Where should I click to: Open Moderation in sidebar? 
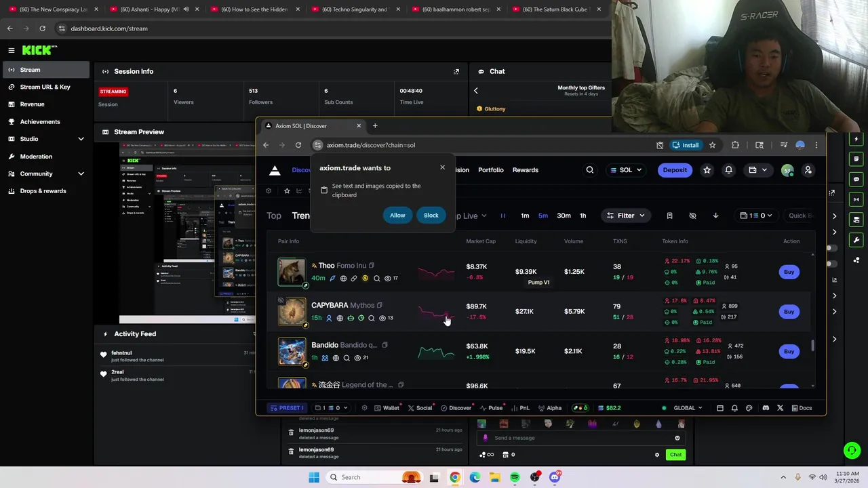45,157
